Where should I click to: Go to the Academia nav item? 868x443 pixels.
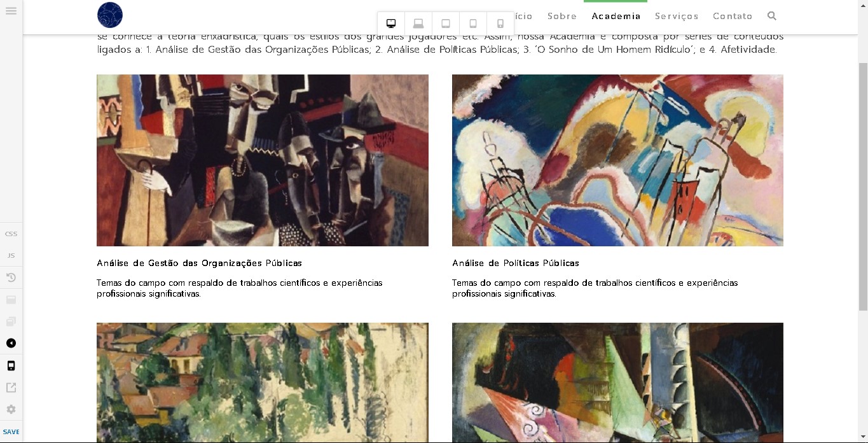point(616,16)
